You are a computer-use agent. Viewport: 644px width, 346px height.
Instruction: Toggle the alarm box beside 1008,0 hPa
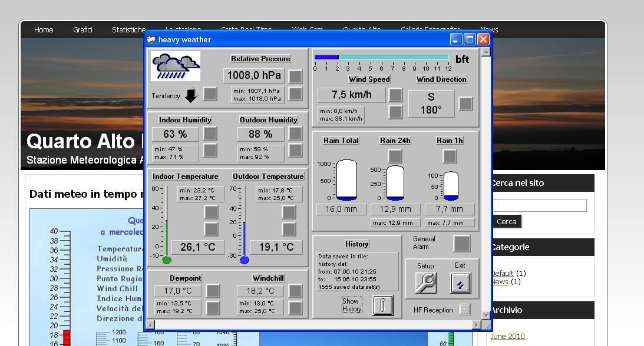click(x=295, y=76)
